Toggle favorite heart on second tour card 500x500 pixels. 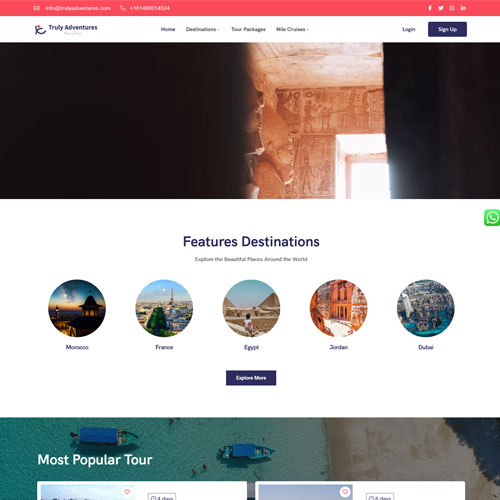click(345, 492)
